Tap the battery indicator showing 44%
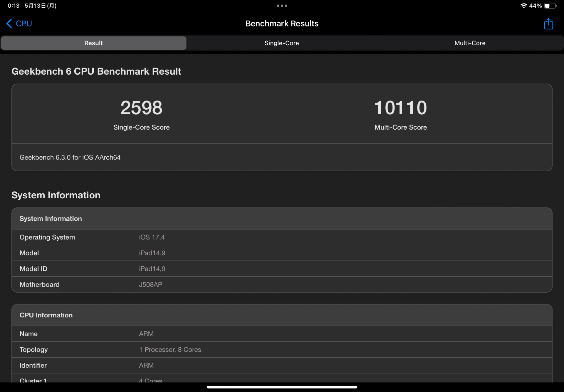This screenshot has width=564, height=392. 550,5
